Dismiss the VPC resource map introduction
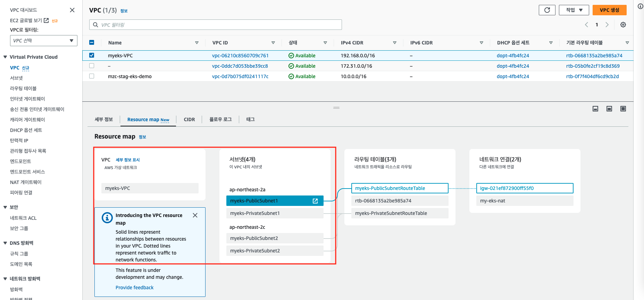The height and width of the screenshot is (300, 644). pos(195,215)
